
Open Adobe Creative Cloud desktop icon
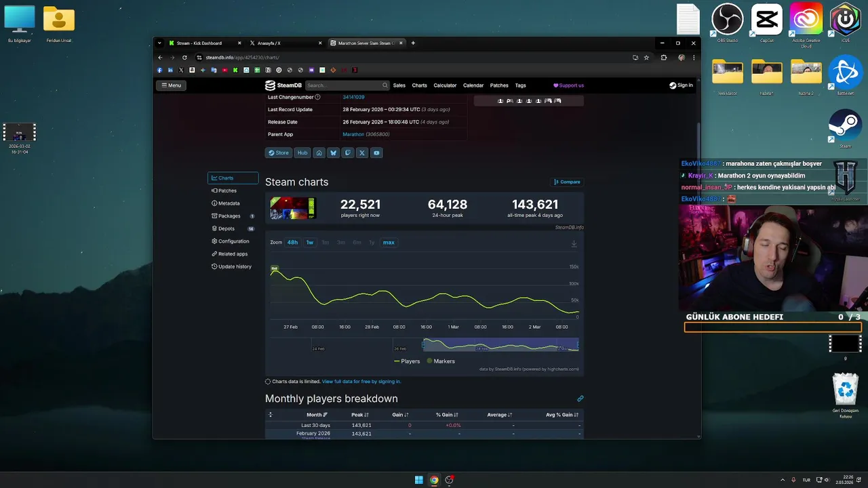[x=806, y=26]
